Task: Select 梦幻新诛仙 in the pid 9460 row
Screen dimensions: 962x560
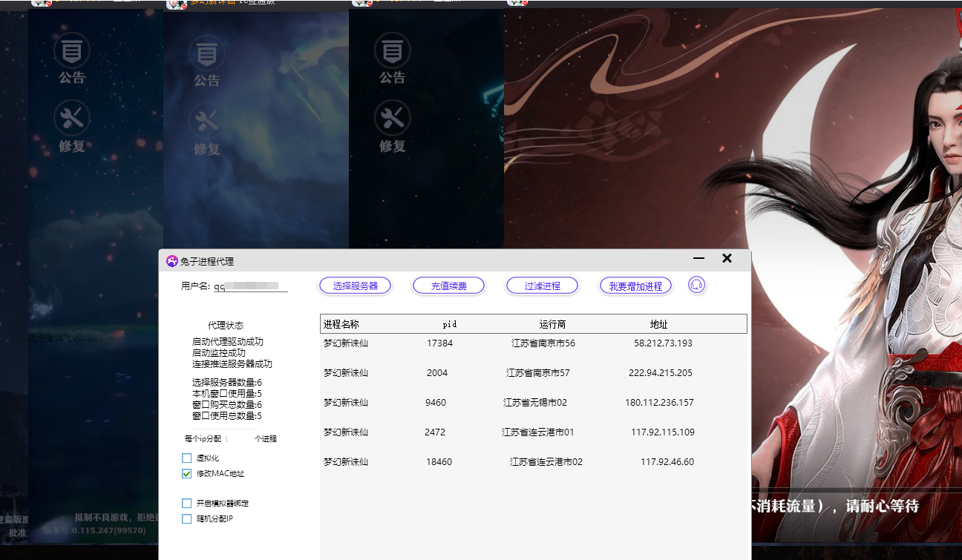Action: tap(345, 403)
